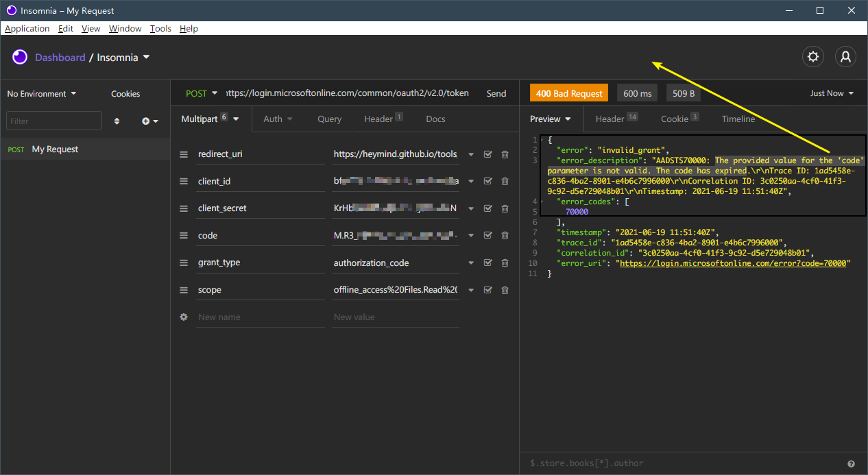The width and height of the screenshot is (868, 475).
Task: Click gear icon beside New name field
Action: point(184,317)
